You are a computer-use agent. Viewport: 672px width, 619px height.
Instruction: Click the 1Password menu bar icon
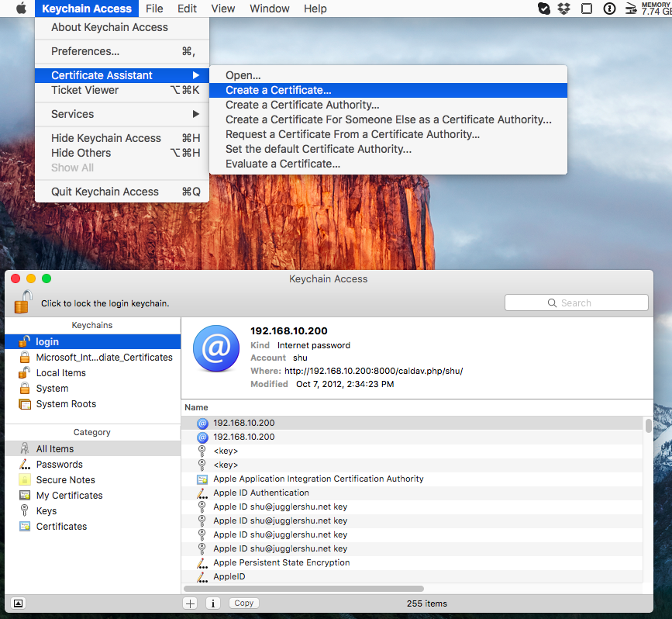(609, 9)
